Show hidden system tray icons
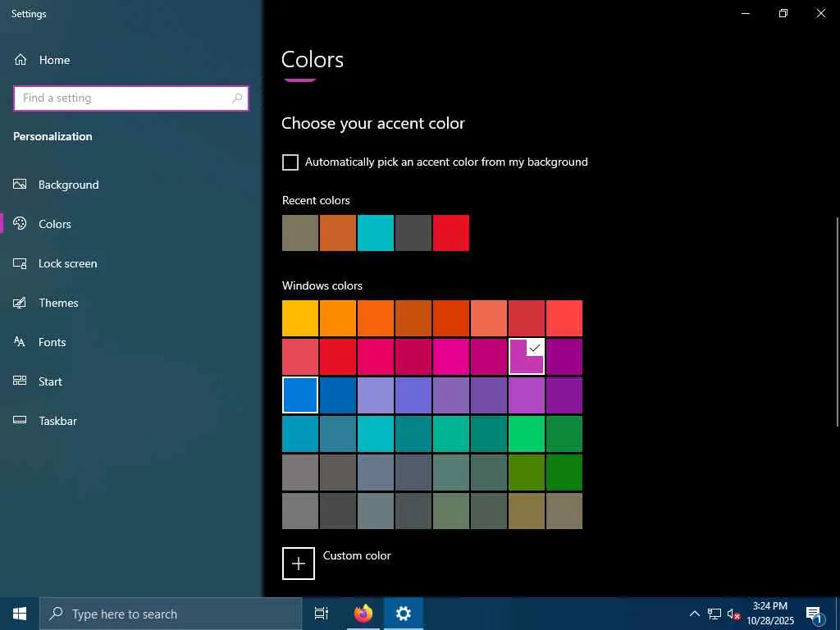Viewport: 840px width, 630px height. 694,614
